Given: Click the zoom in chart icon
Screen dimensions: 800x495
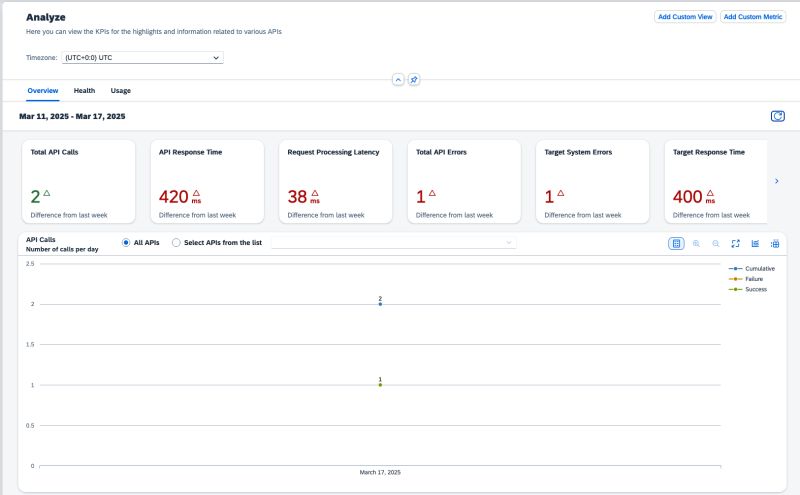Looking at the screenshot, I should click(696, 243).
